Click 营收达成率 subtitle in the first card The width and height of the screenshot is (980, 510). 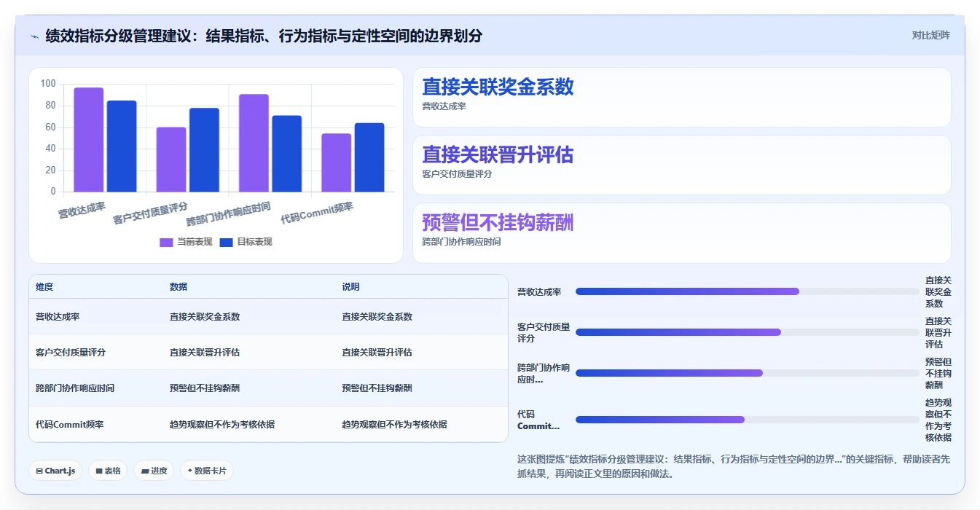point(444,106)
